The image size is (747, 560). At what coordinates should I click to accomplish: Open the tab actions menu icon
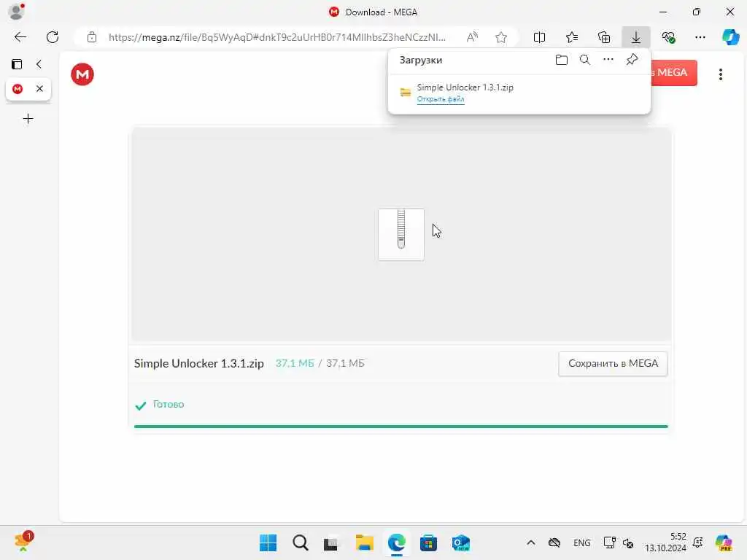[17, 64]
